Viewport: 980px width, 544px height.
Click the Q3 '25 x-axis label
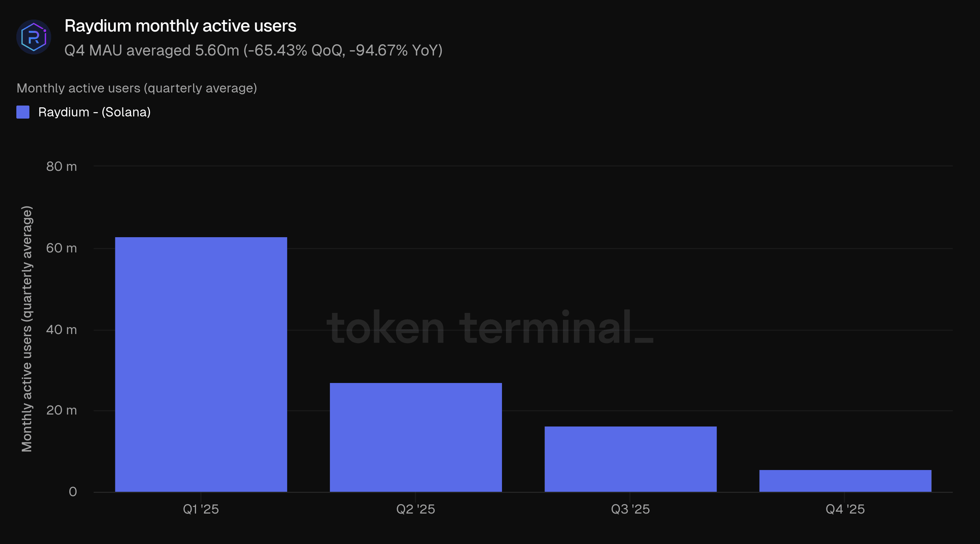630,509
